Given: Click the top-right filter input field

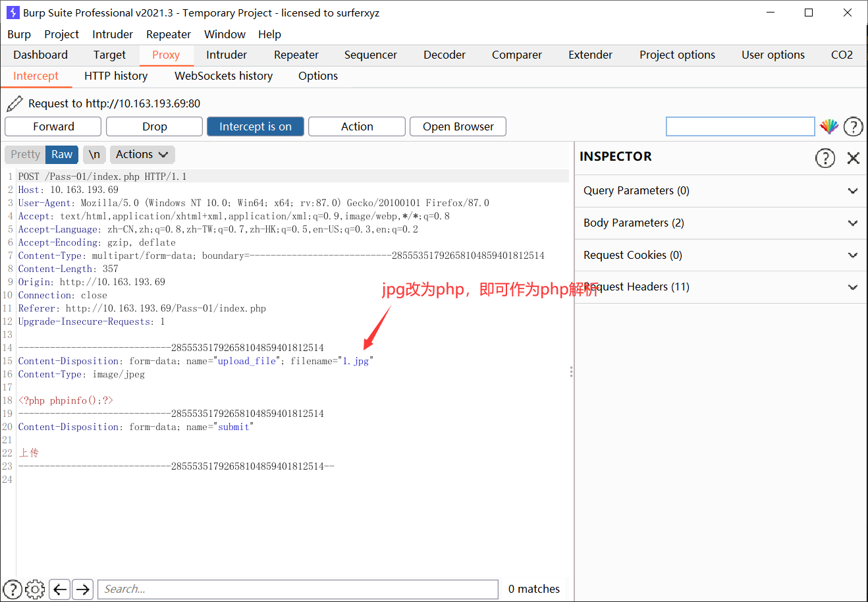Looking at the screenshot, I should [x=740, y=126].
